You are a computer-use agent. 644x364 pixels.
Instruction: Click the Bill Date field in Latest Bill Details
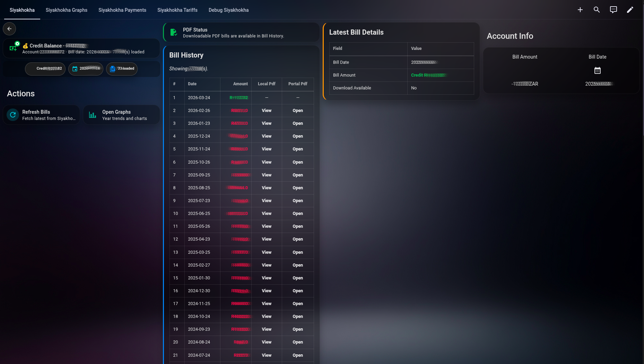click(x=401, y=62)
